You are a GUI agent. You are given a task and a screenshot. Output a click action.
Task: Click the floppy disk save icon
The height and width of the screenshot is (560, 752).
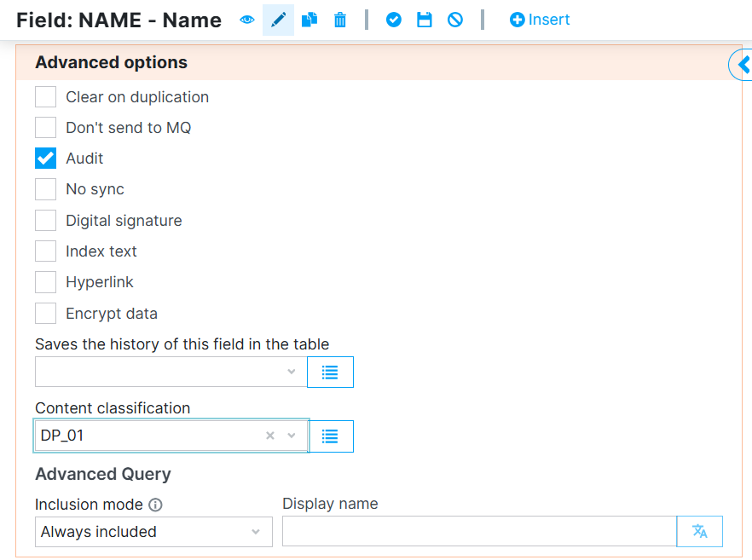(x=425, y=20)
